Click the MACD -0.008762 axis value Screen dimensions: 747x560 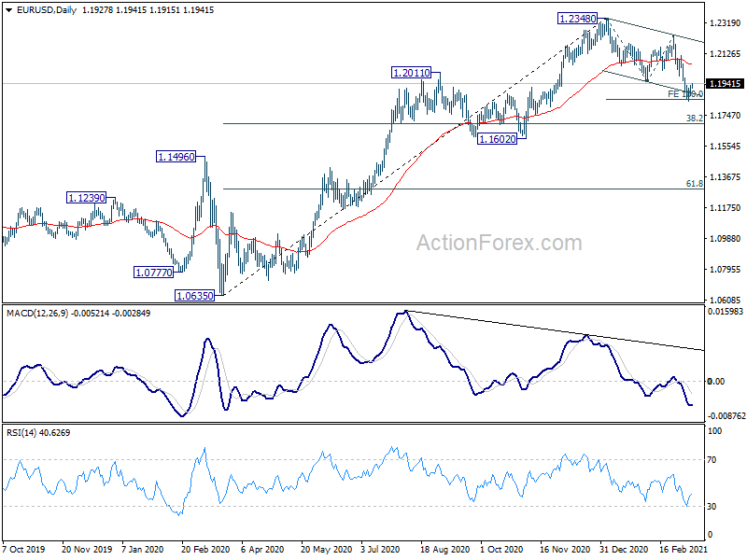pyautogui.click(x=726, y=416)
